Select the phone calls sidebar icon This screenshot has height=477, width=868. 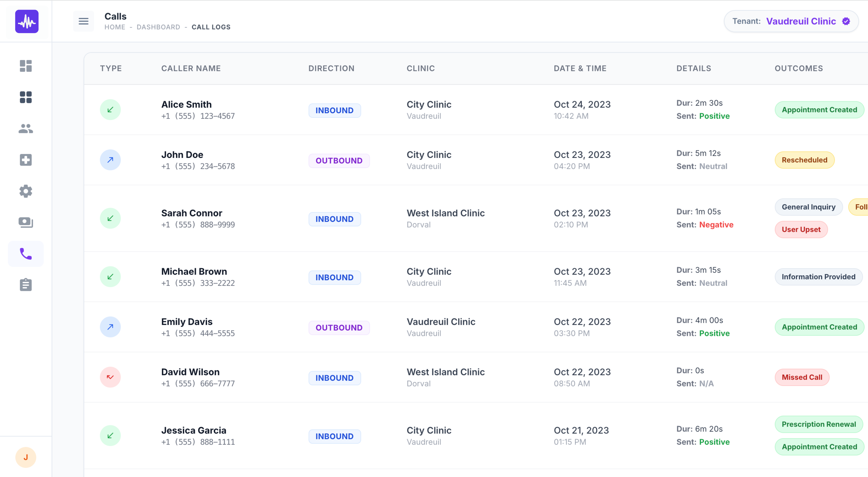tap(26, 254)
